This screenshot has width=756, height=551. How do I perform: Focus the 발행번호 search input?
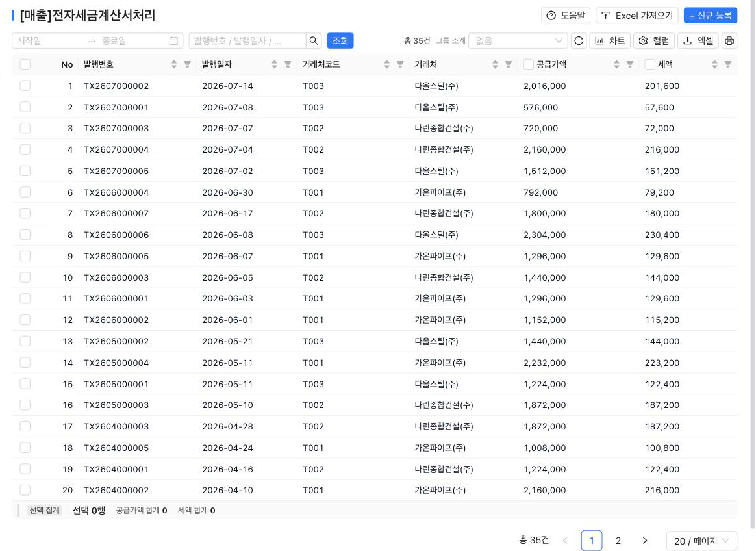click(247, 41)
